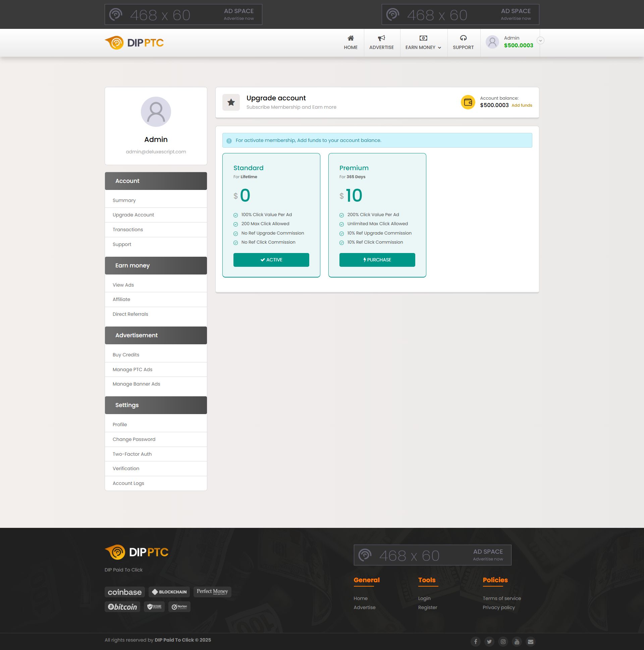Select Two-Factor Auth in sidebar settings
The height and width of the screenshot is (650, 644).
click(132, 454)
